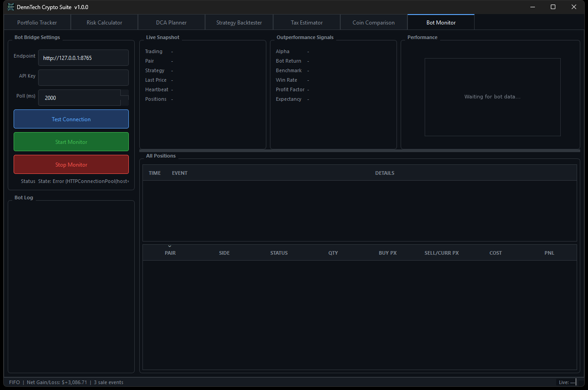Click the SELL/CURR PX column header
The width and height of the screenshot is (588, 390).
(441, 253)
